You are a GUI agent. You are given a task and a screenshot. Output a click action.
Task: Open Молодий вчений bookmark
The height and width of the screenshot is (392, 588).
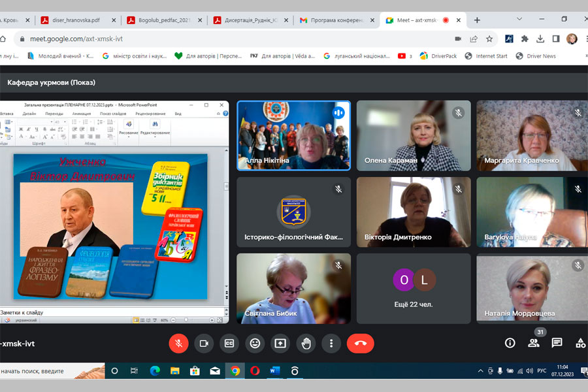point(61,56)
